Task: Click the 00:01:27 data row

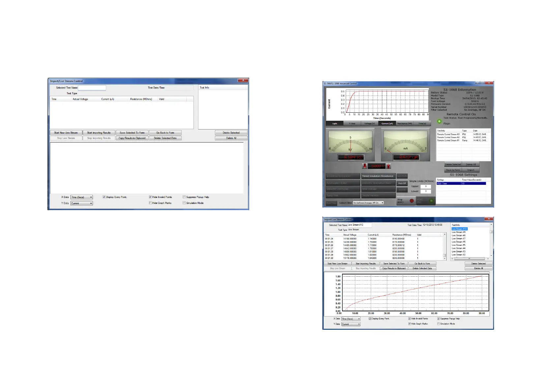Action: click(x=383, y=248)
